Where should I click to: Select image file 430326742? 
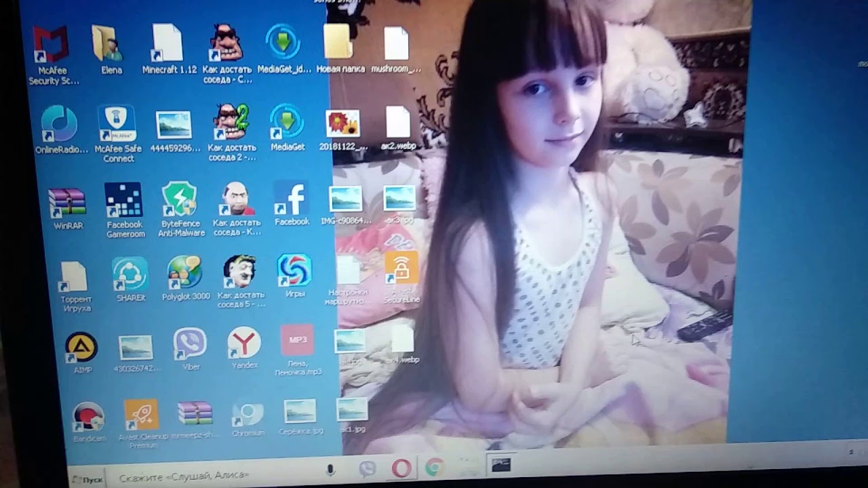(136, 348)
